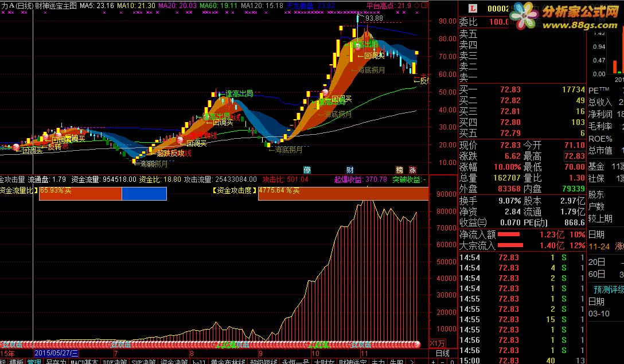Click the 涨幅 10.00% value

pos(507,167)
